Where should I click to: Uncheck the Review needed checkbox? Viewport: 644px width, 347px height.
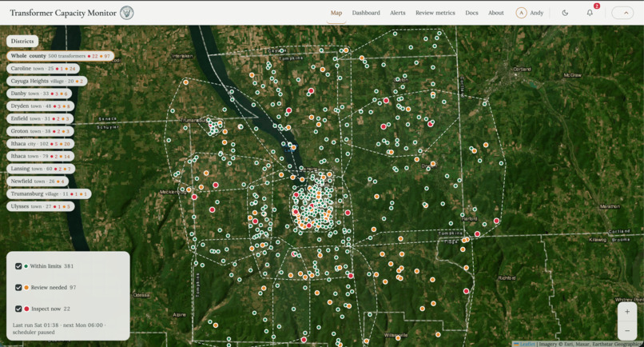[18, 287]
